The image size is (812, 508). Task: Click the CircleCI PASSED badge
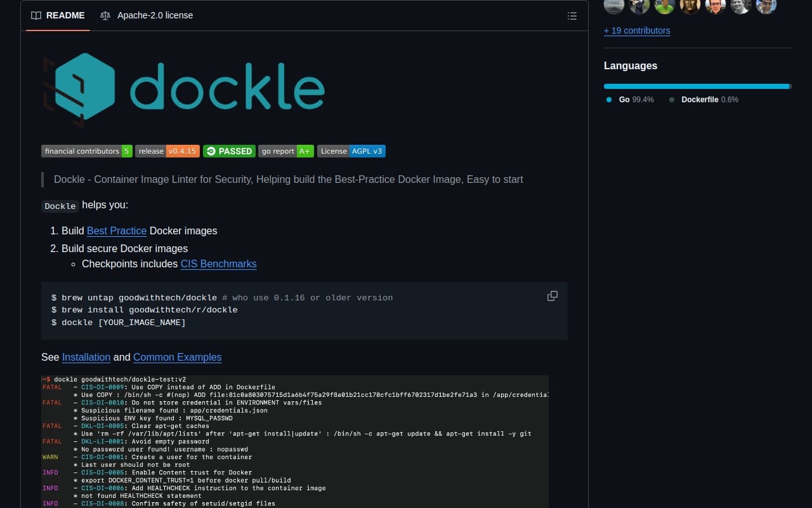click(x=229, y=151)
